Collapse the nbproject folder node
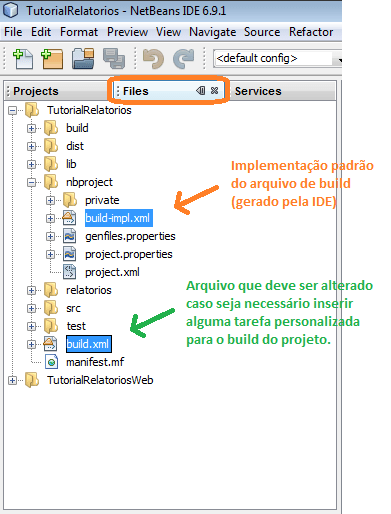This screenshot has width=391, height=514. [31, 182]
